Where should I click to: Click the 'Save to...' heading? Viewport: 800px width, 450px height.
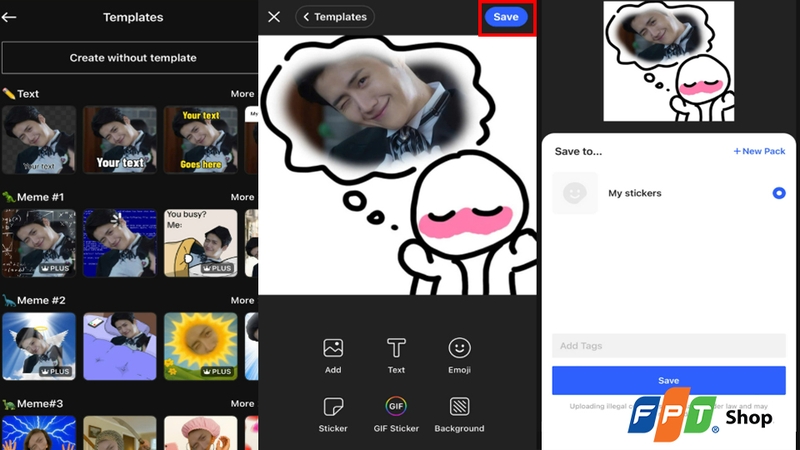pos(578,151)
